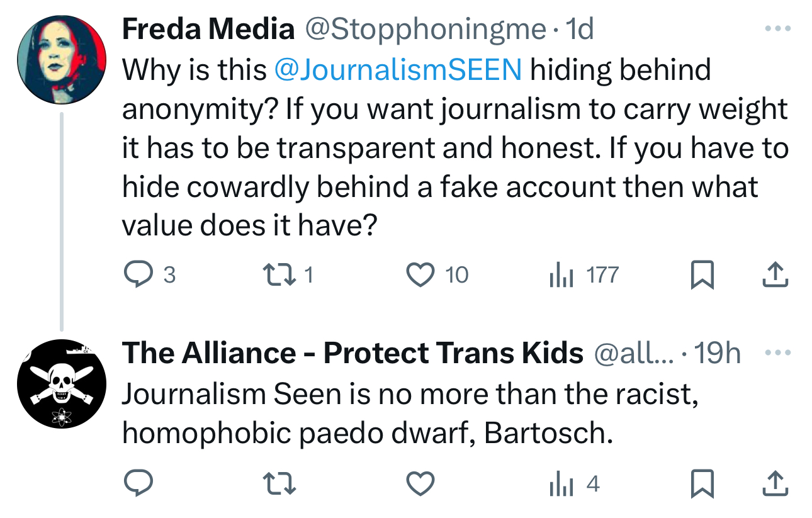Open the @JournalismSEEN mention link

(398, 70)
